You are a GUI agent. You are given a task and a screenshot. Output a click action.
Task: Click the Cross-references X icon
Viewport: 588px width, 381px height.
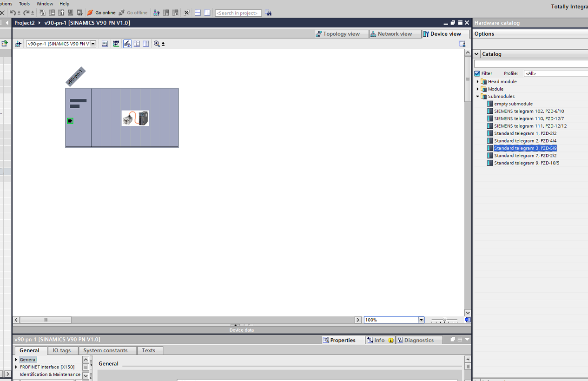click(186, 13)
